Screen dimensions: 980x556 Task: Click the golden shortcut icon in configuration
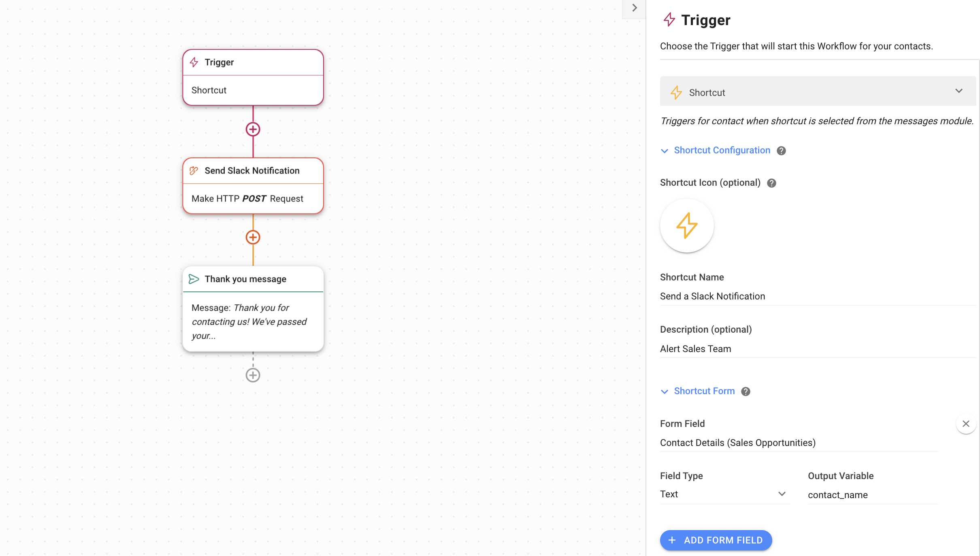pyautogui.click(x=686, y=225)
